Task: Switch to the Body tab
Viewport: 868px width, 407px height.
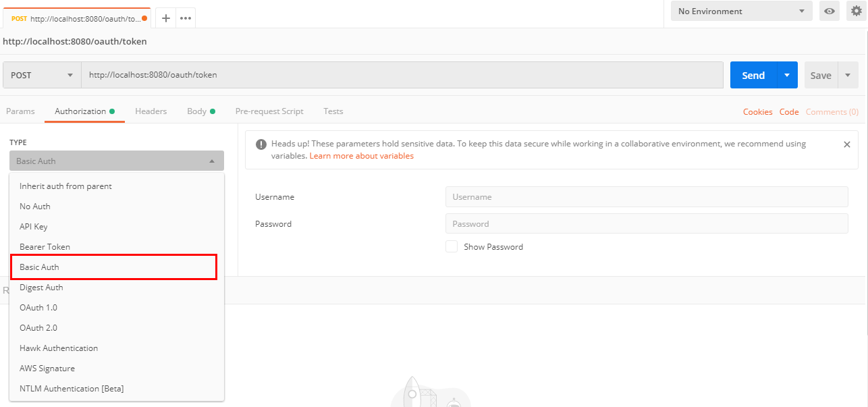Action: pos(201,111)
